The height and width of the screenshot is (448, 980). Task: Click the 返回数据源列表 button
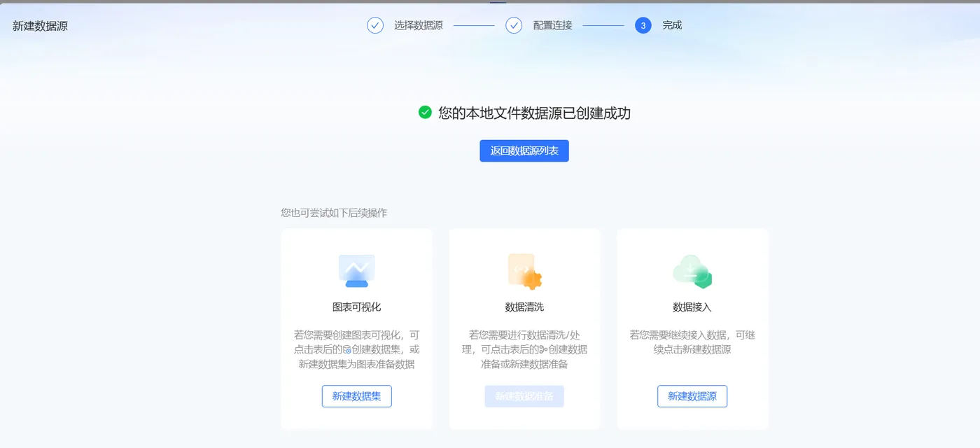(x=524, y=150)
